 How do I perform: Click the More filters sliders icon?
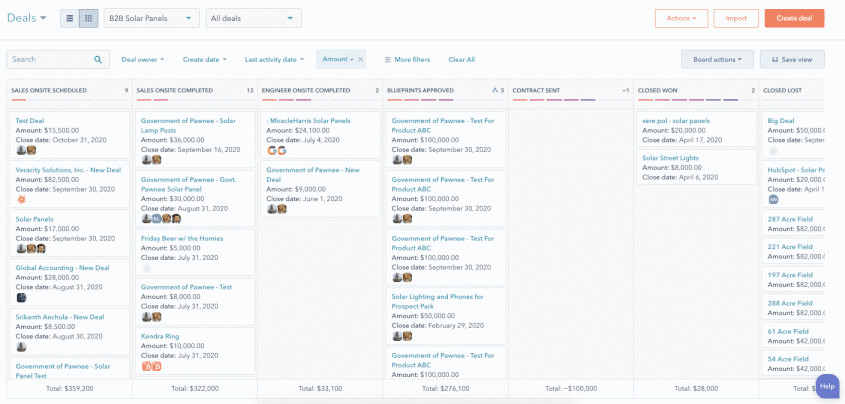[x=387, y=60]
